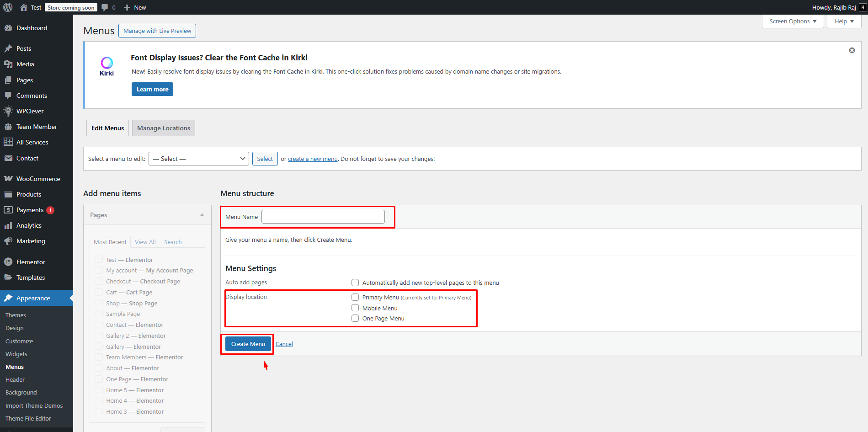Image resolution: width=868 pixels, height=432 pixels.
Task: Click the create a new menu link
Action: [313, 159]
